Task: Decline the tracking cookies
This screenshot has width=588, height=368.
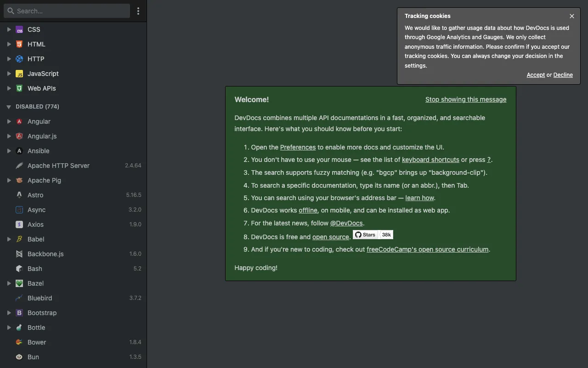Action: tap(563, 75)
